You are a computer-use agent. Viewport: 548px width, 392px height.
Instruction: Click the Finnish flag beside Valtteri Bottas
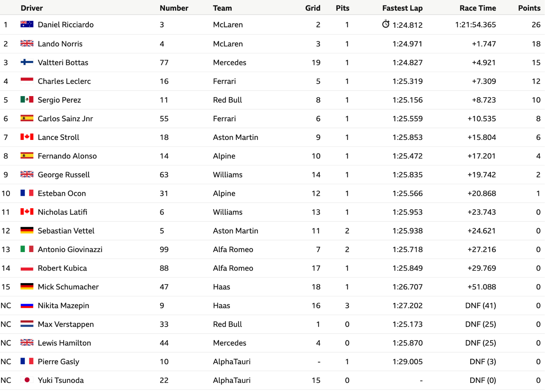[x=27, y=62]
